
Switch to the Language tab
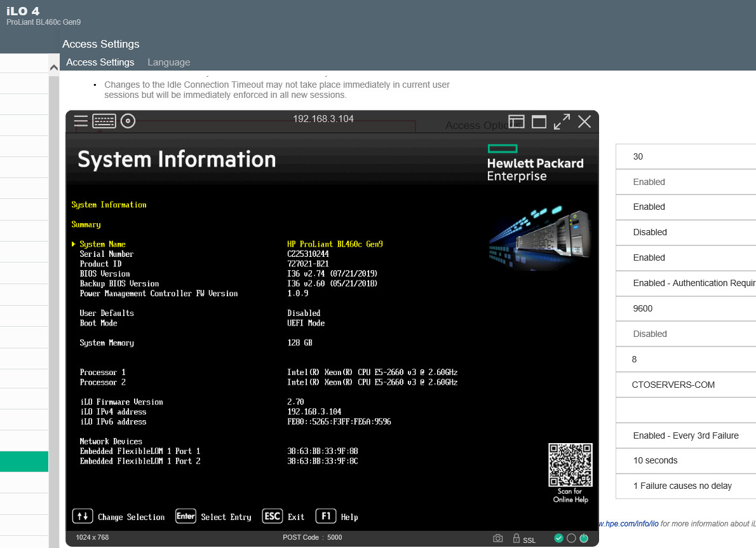pyautogui.click(x=169, y=62)
